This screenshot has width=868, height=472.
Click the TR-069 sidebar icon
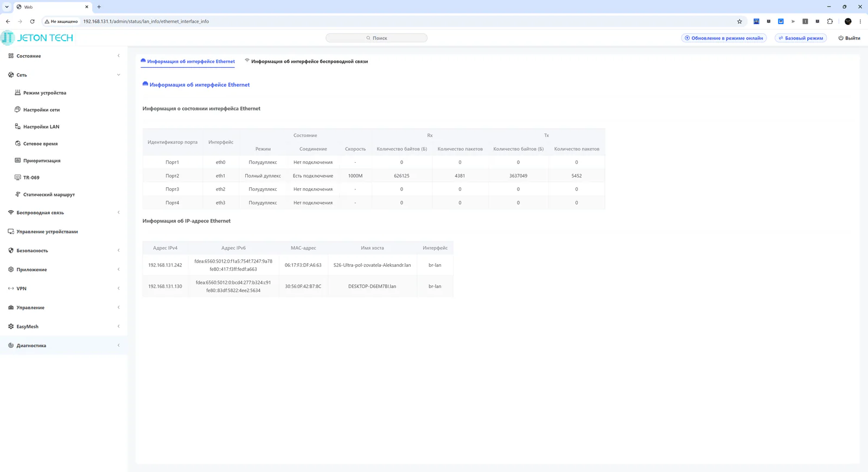[17, 177]
